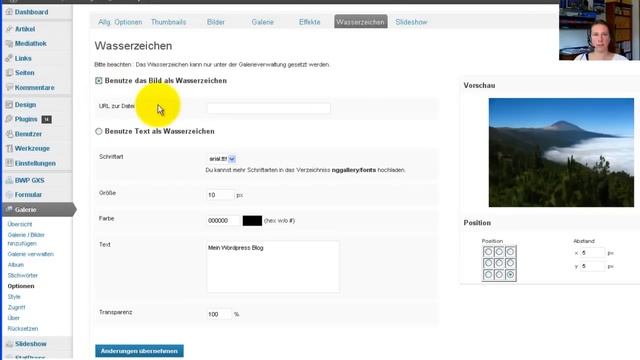Screen dimensions: 640x360
Task: Click the Benutzer user icon
Action: 9,134
